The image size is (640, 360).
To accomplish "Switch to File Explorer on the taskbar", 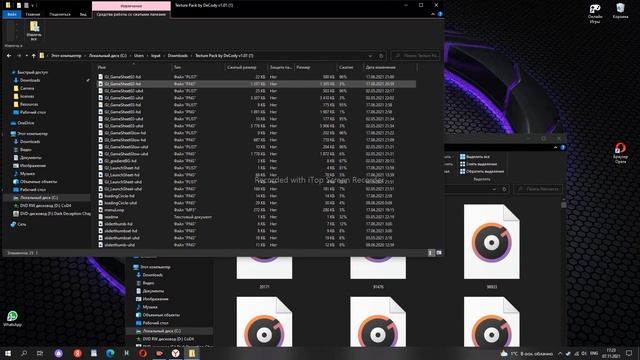I will click(x=192, y=353).
